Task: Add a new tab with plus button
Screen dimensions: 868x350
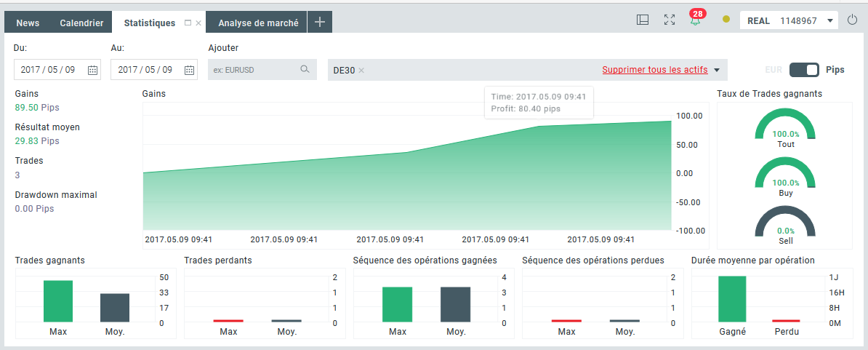Action: (319, 22)
